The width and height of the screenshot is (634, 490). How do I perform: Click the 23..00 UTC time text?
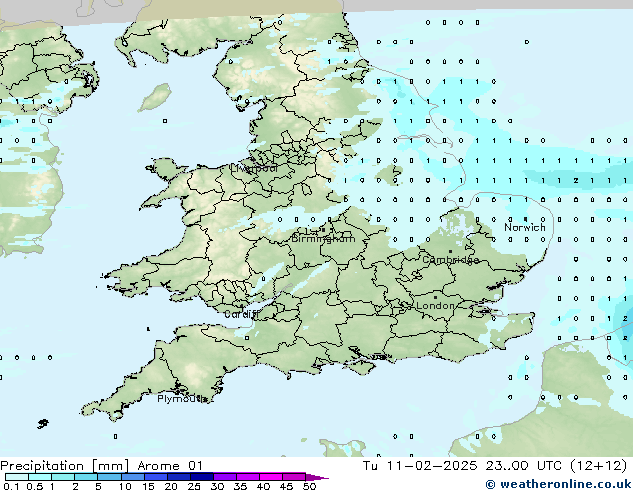[524, 466]
